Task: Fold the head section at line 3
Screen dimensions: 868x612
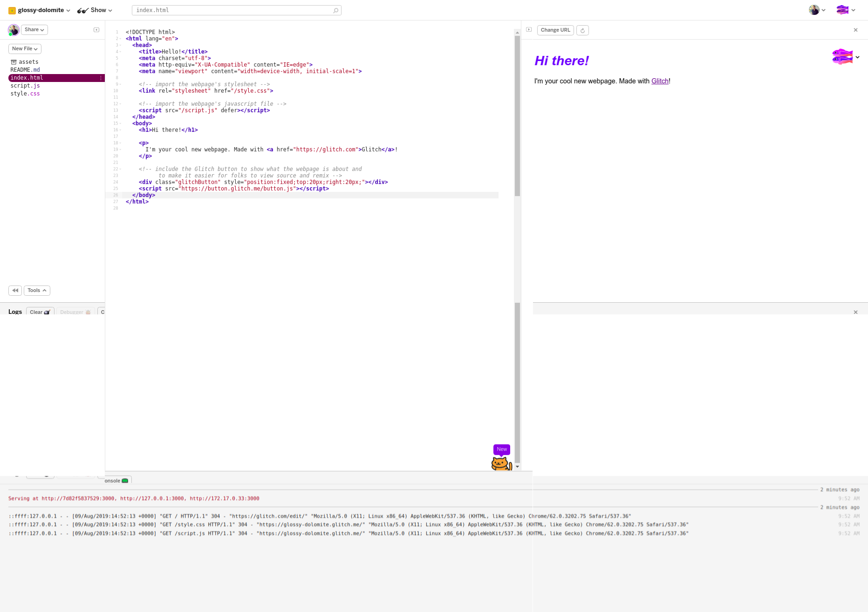Action: (x=120, y=45)
